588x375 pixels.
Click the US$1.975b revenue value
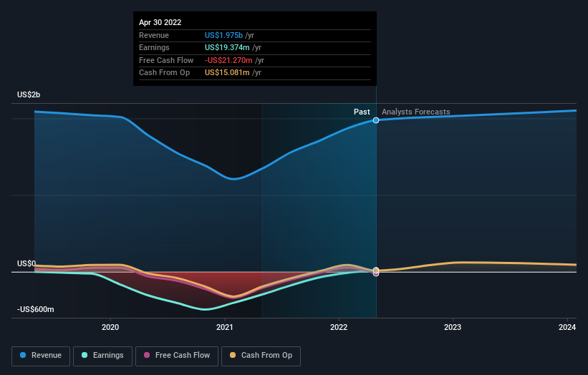point(223,35)
